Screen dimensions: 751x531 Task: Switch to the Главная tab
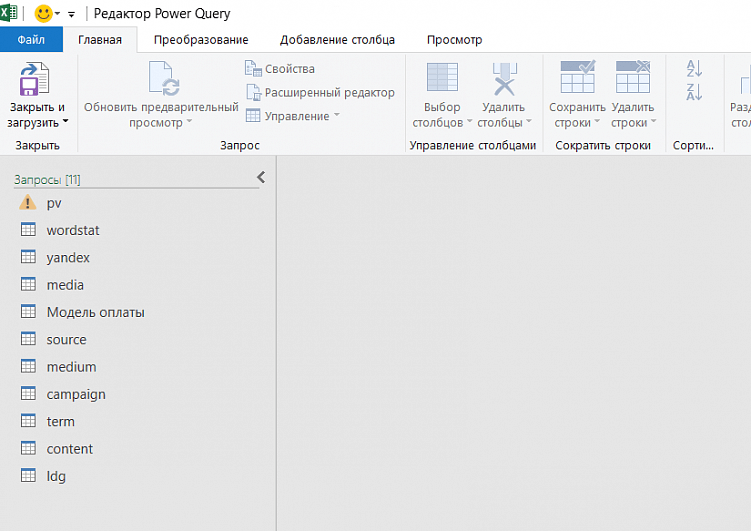(100, 39)
